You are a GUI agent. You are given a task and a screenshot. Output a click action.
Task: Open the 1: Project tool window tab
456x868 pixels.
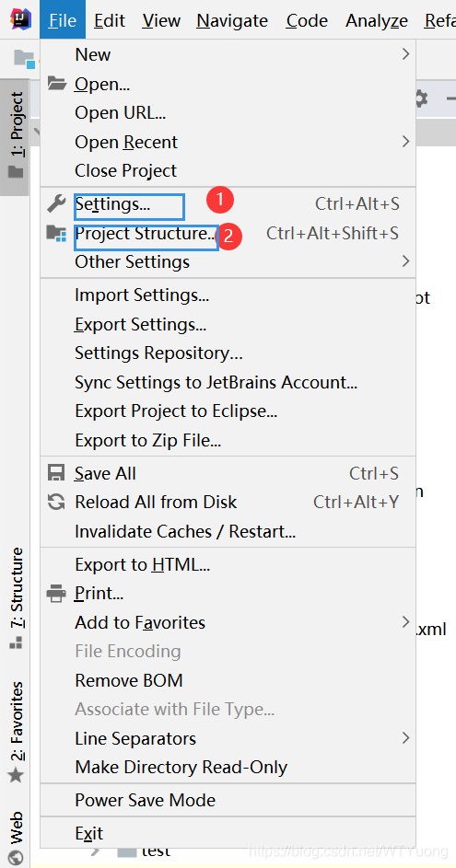[16, 135]
